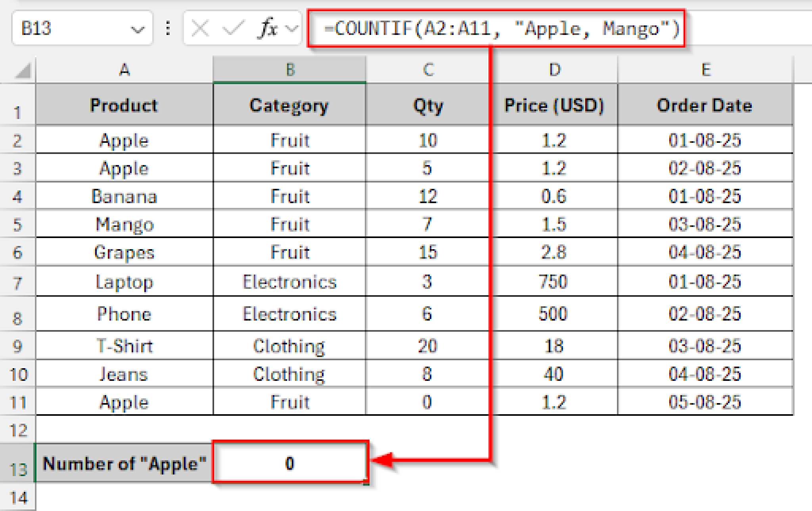Viewport: 812px width, 511px height.
Task: Open the dropdown next to the fx icon
Action: 291,29
